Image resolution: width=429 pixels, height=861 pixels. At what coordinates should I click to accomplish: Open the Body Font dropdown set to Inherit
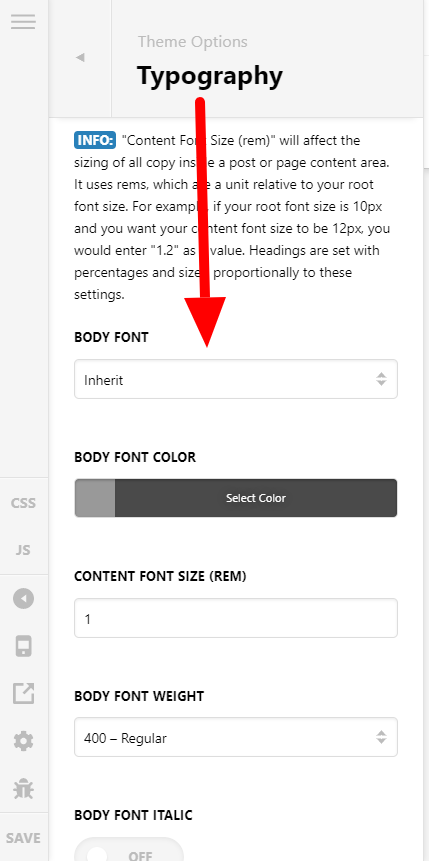click(236, 379)
